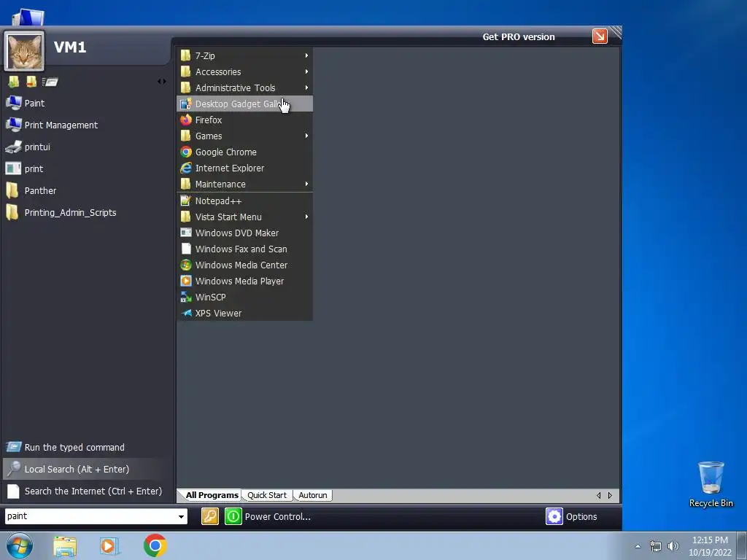Expand the 7-Zip folder submenu

coord(244,55)
